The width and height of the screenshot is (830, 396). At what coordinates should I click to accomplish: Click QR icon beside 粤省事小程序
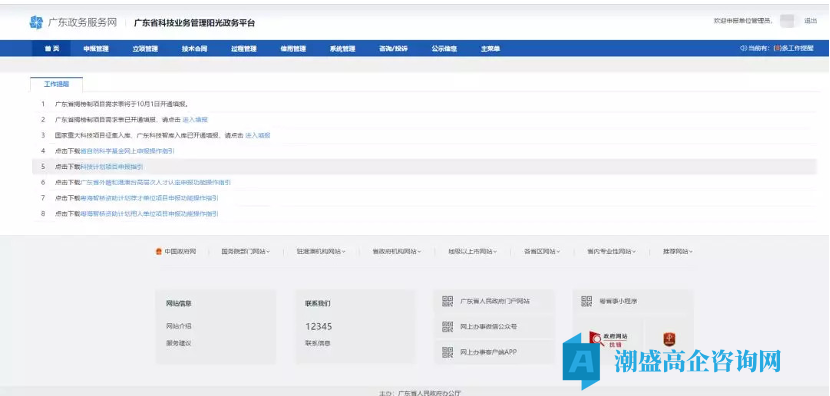coord(587,301)
